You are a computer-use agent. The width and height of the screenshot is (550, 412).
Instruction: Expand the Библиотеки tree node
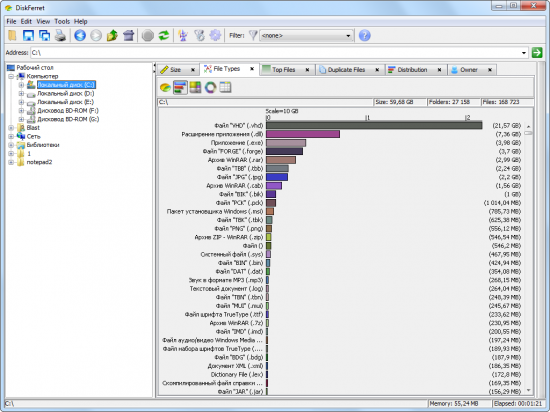(11, 145)
